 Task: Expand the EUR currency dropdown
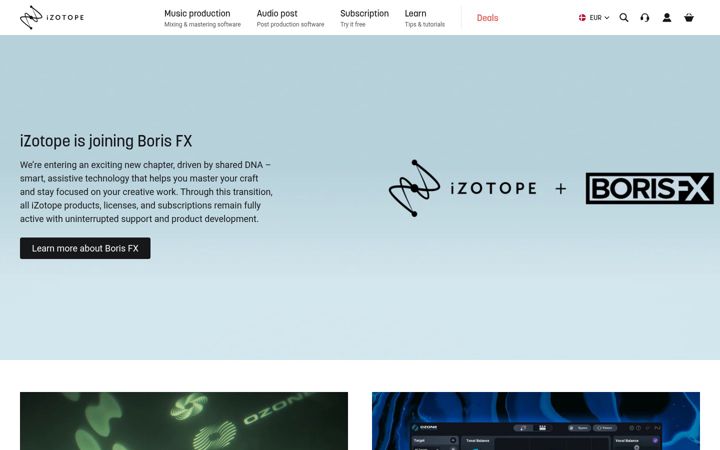(x=599, y=17)
